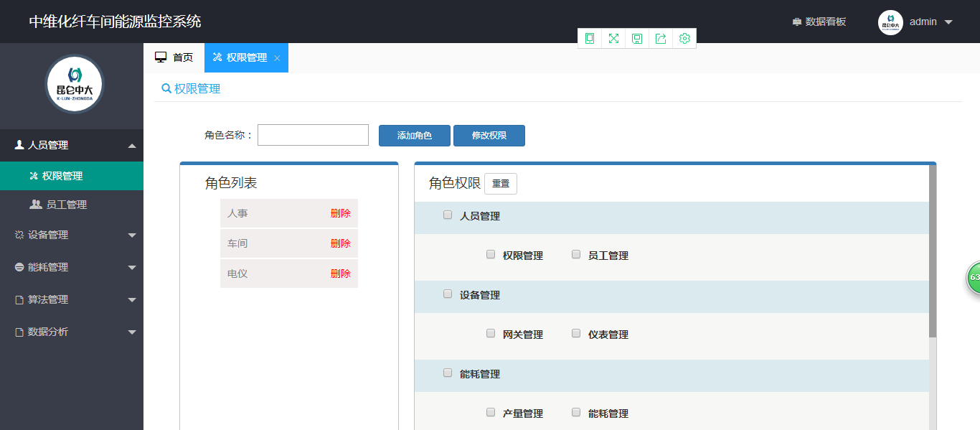980x430 pixels.
Task: Click the 算法管理 document icon
Action: click(x=19, y=299)
